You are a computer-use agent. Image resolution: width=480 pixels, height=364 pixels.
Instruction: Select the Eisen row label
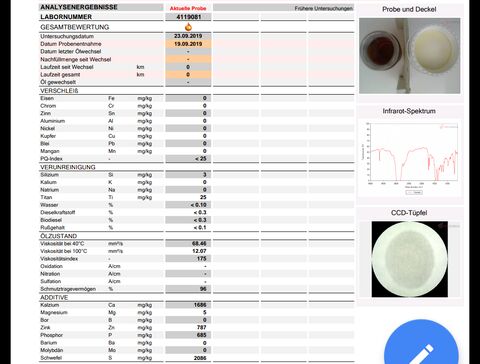coord(47,98)
